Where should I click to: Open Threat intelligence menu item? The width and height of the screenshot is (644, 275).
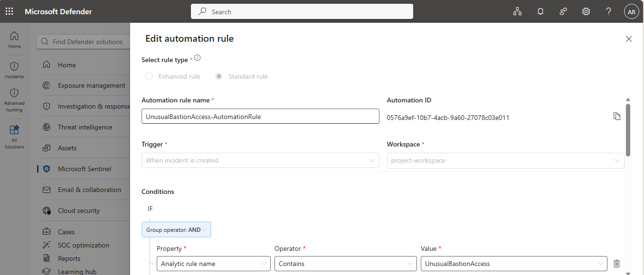[x=85, y=127]
